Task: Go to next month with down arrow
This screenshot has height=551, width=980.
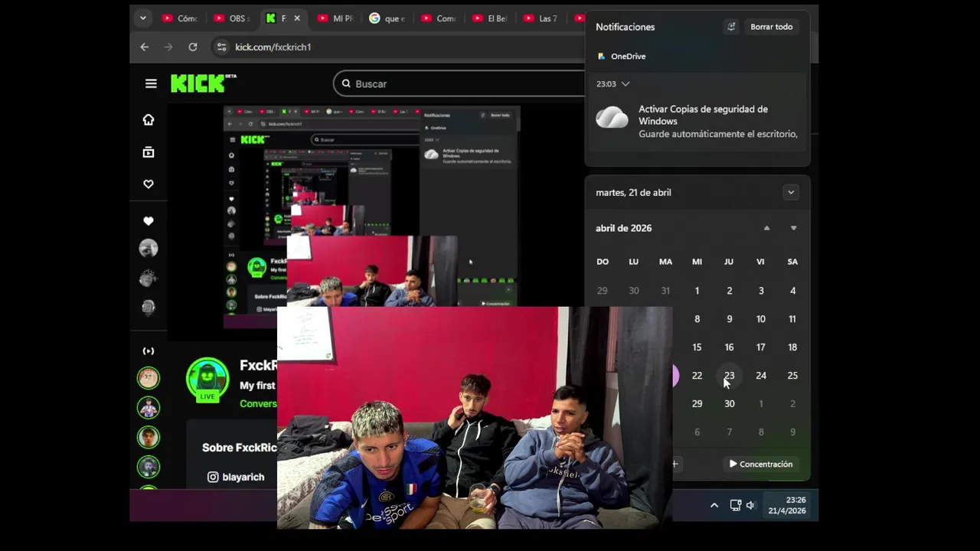Action: point(793,228)
